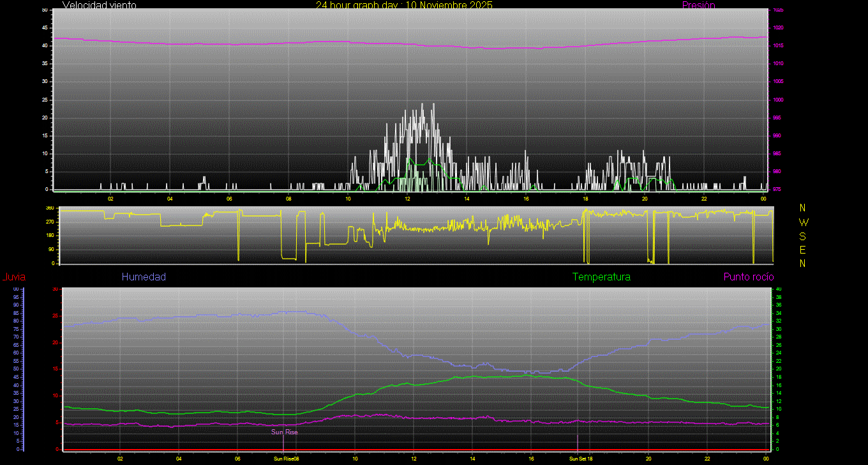Click the 45 tick on wind speed axis
The width and height of the screenshot is (868, 465).
[x=44, y=28]
